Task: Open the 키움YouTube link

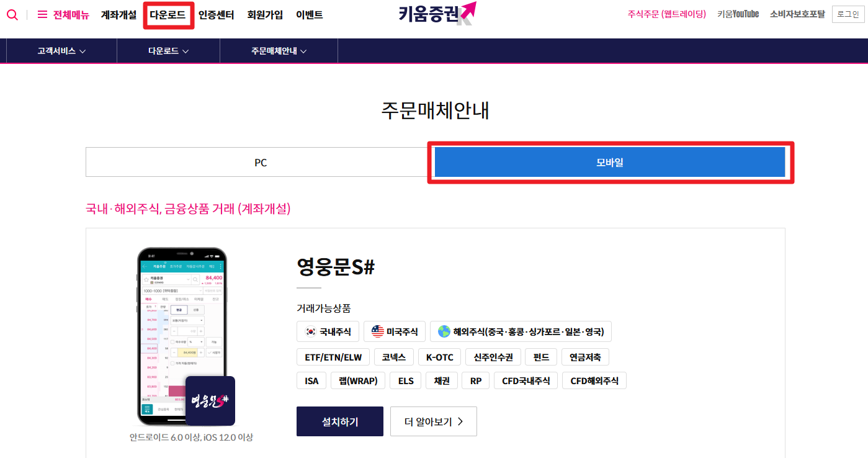Action: (738, 14)
